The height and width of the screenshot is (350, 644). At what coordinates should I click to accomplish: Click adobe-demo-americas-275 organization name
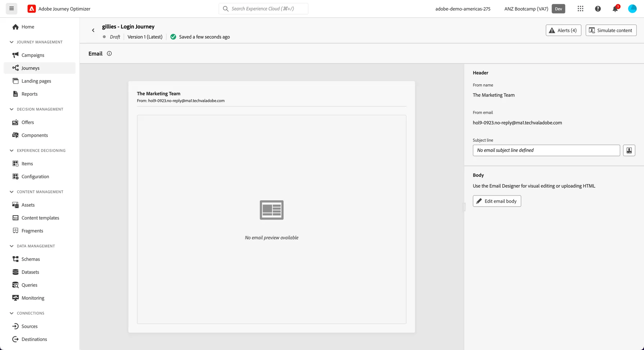(x=463, y=9)
